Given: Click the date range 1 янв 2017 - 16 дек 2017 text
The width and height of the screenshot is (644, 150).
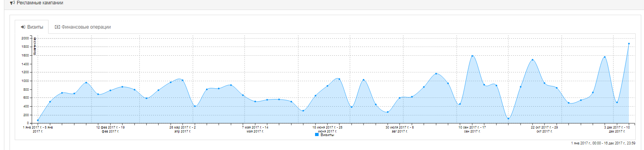Looking at the screenshot, I should (603, 143).
